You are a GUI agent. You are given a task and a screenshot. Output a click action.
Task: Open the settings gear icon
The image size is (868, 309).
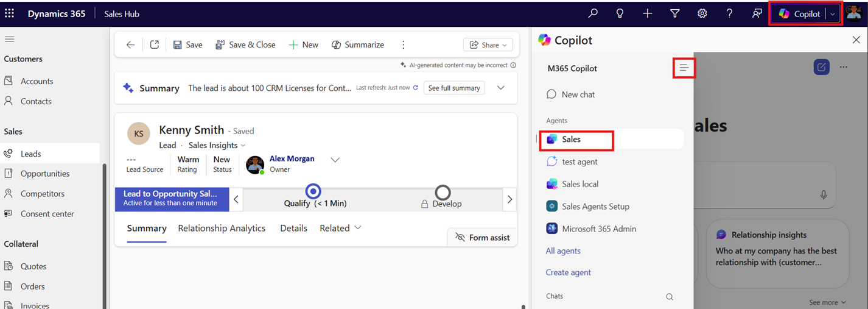tap(702, 13)
